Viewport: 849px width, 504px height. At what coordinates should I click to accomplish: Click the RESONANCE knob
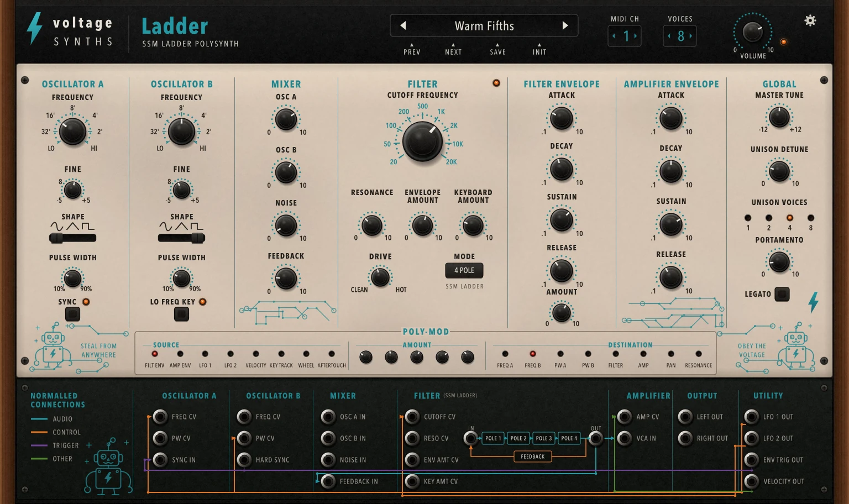pyautogui.click(x=371, y=225)
